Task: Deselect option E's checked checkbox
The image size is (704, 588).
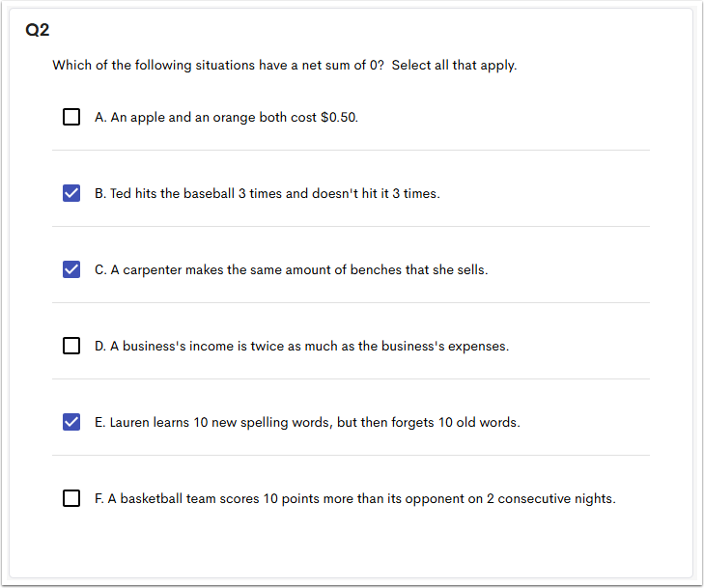Action: point(71,422)
